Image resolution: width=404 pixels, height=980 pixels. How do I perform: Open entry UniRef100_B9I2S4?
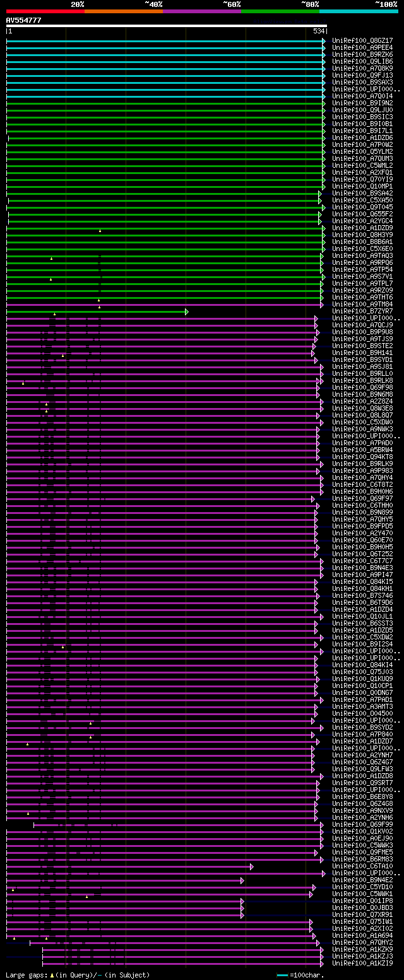point(362,644)
